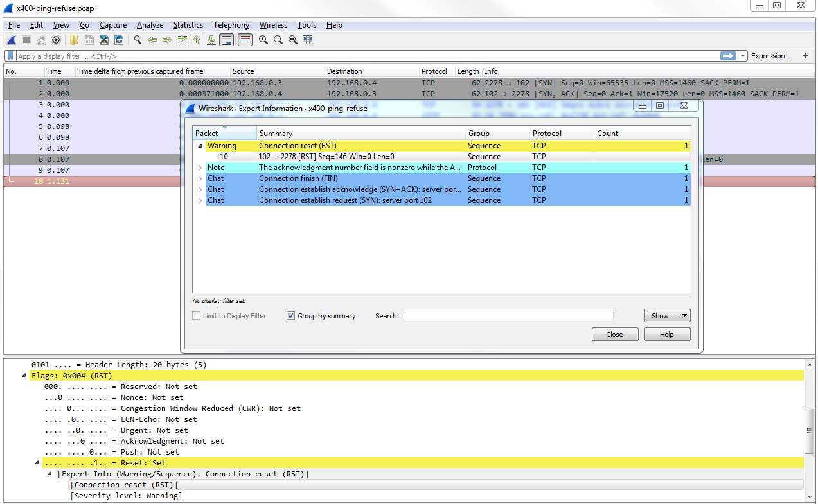This screenshot has width=818, height=504.
Task: Click the zoom in toolbar icon
Action: [263, 40]
